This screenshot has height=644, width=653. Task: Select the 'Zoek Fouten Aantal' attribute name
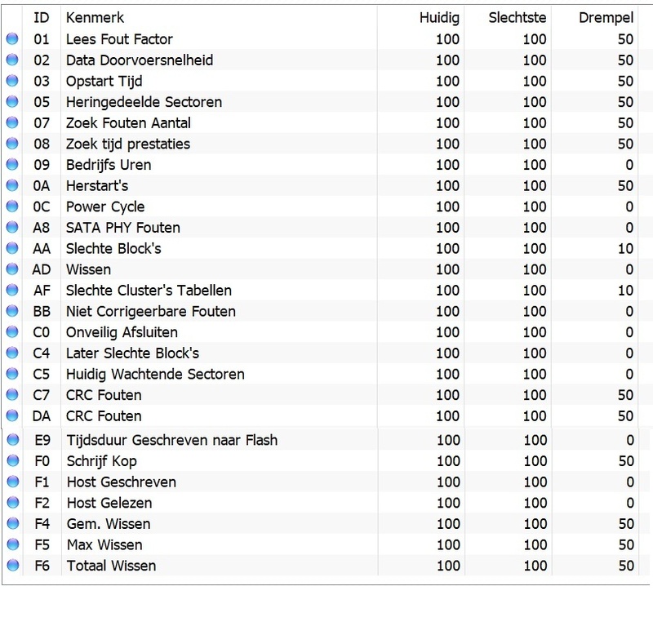coord(128,123)
